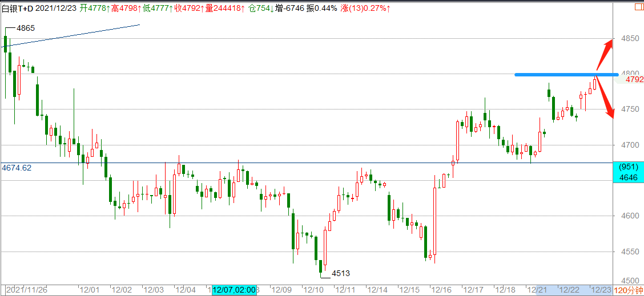This screenshot has height=296, width=644.
Task: Open the 120分钟 period selector
Action: click(628, 291)
